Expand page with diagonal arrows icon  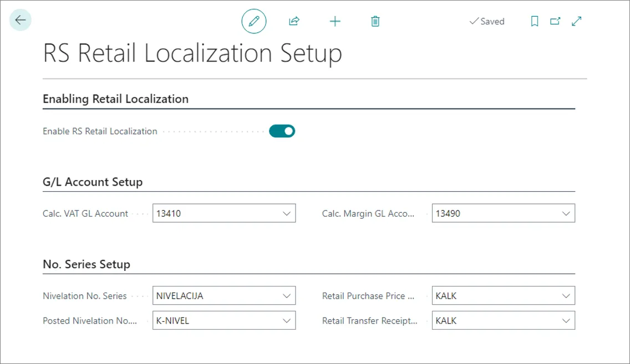point(577,21)
